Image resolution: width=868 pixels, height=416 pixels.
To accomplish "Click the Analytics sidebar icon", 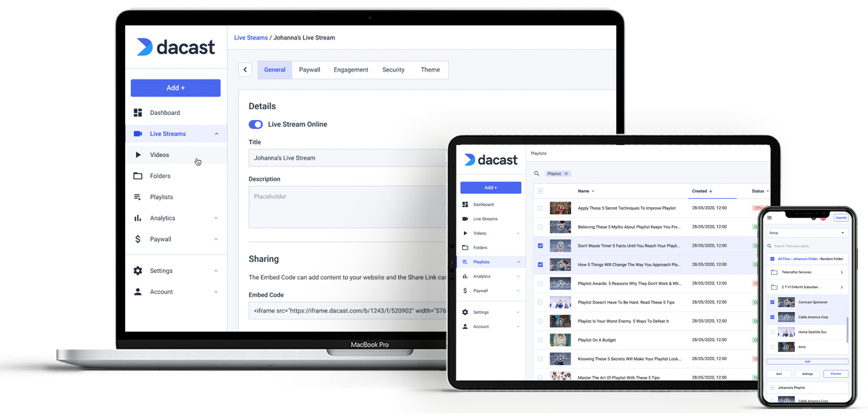I will pos(137,218).
